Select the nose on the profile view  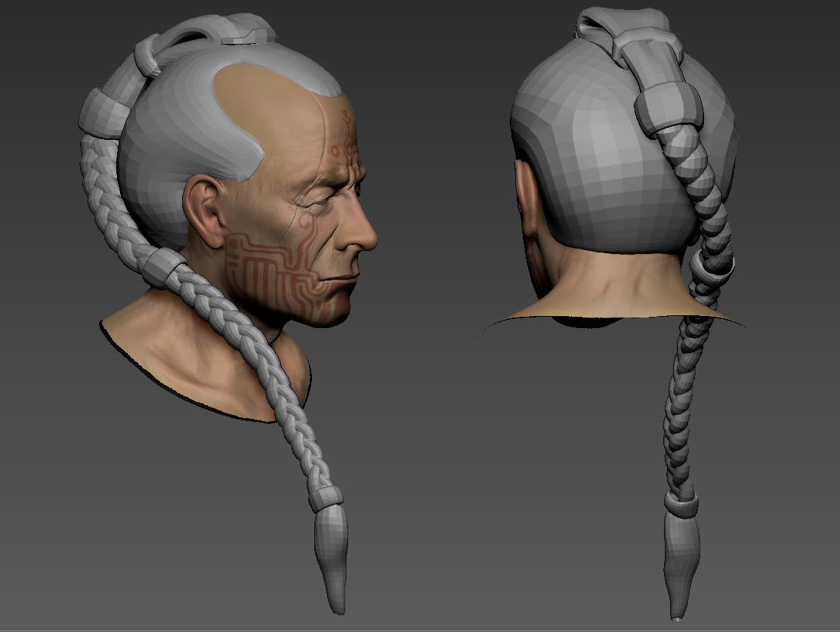tap(360, 231)
